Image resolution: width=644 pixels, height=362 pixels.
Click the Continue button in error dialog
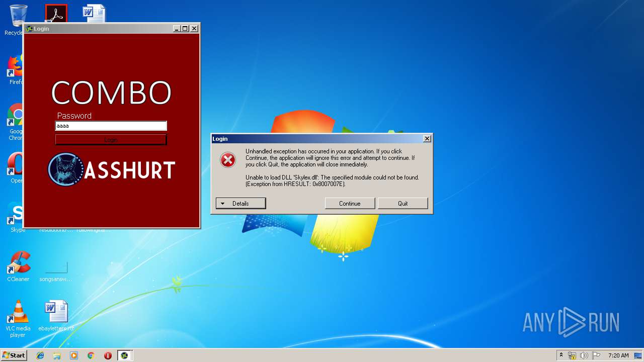pos(350,203)
